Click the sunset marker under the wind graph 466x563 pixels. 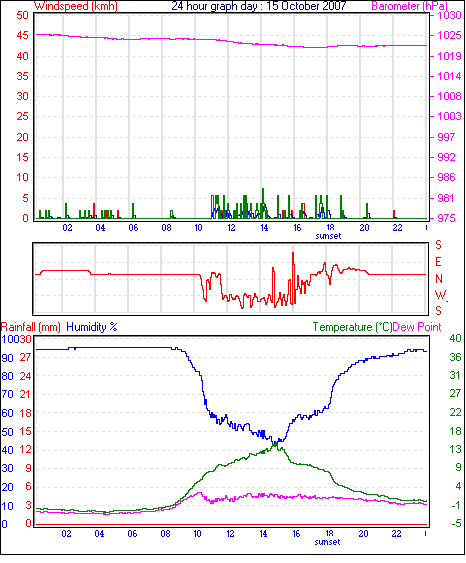(328, 236)
